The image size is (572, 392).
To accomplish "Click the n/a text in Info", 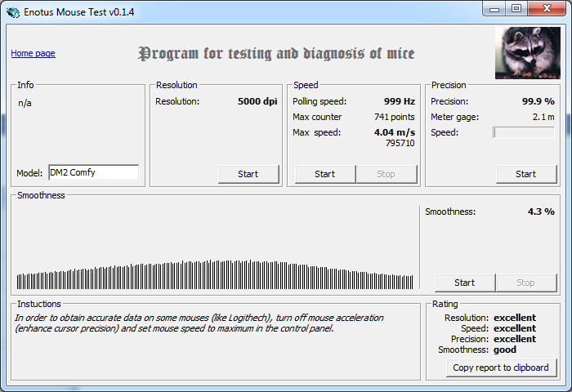I will point(25,103).
